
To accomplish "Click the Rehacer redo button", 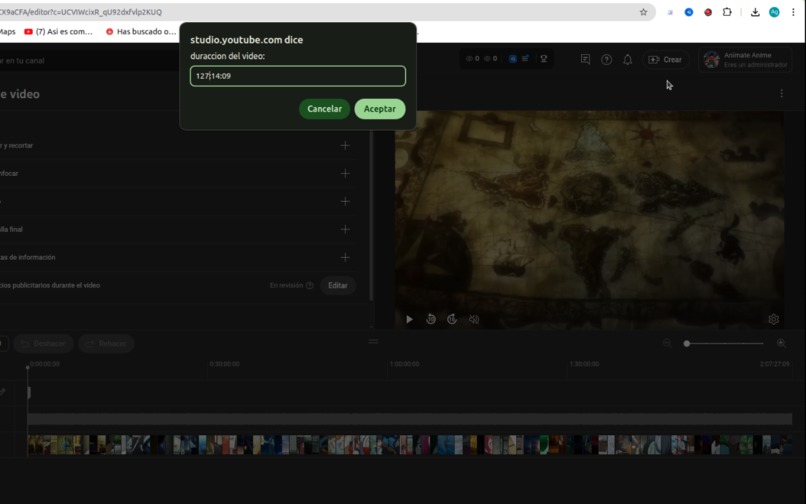I will coord(106,344).
